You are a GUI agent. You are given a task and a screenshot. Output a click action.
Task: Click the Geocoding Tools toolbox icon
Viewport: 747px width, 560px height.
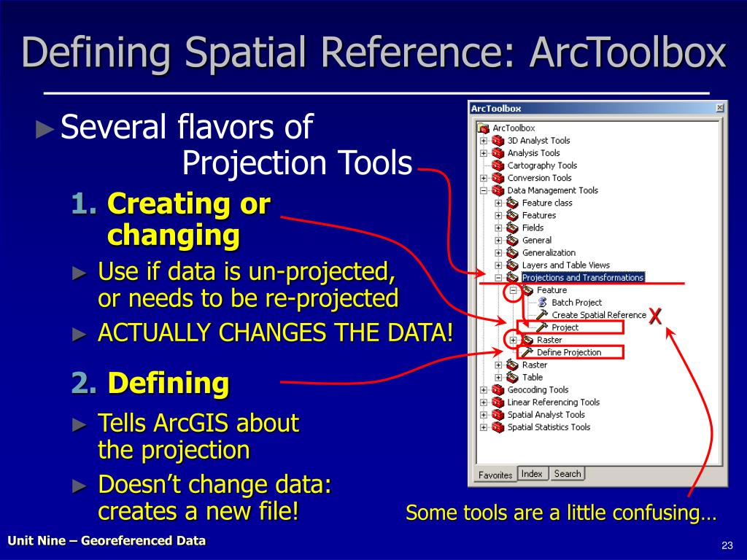pos(498,389)
